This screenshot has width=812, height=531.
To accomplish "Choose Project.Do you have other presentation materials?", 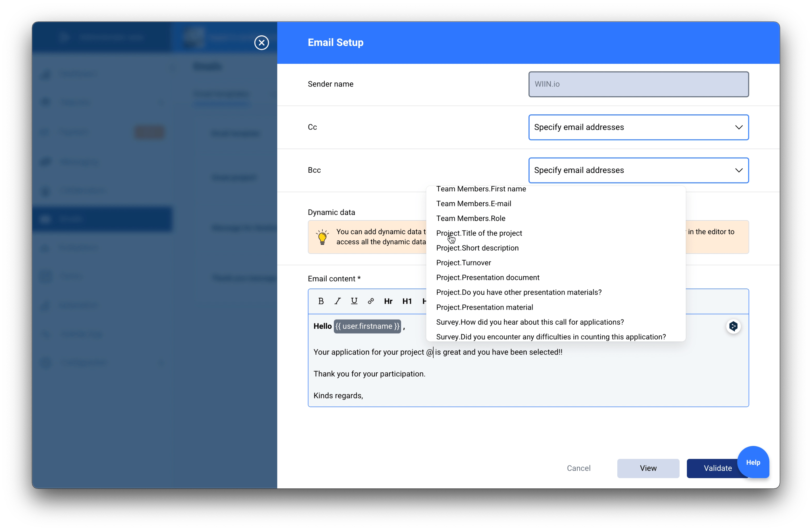I will pyautogui.click(x=519, y=292).
